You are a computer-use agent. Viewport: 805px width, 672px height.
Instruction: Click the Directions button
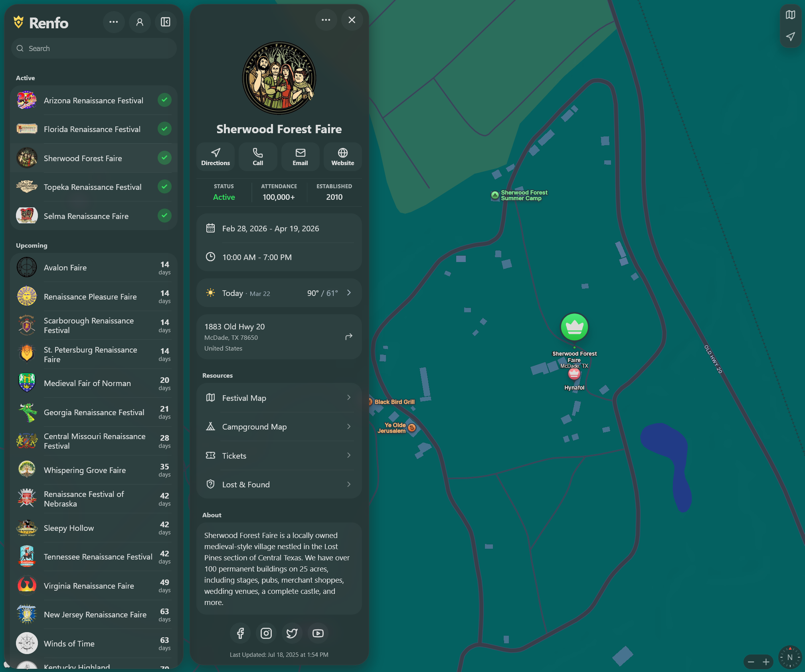click(216, 157)
